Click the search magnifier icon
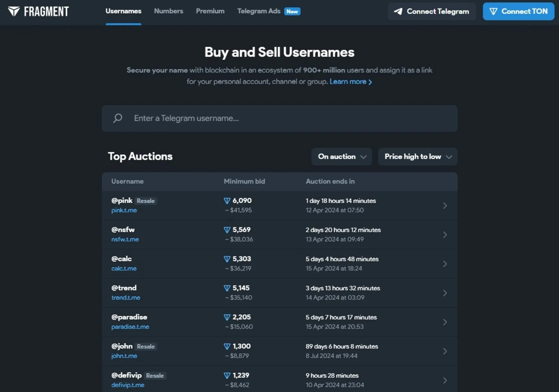Viewport: 559px width, 392px height. point(117,118)
